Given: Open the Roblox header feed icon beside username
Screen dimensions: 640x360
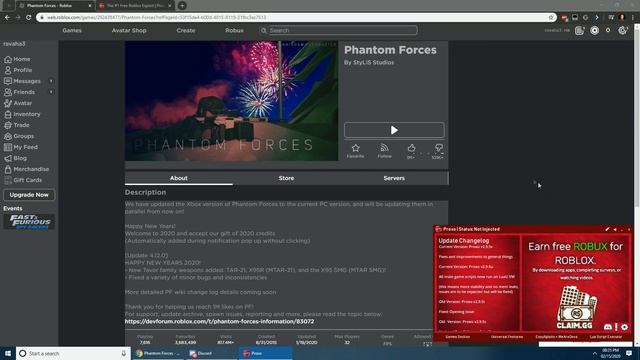Looking at the screenshot, I should click(x=579, y=31).
